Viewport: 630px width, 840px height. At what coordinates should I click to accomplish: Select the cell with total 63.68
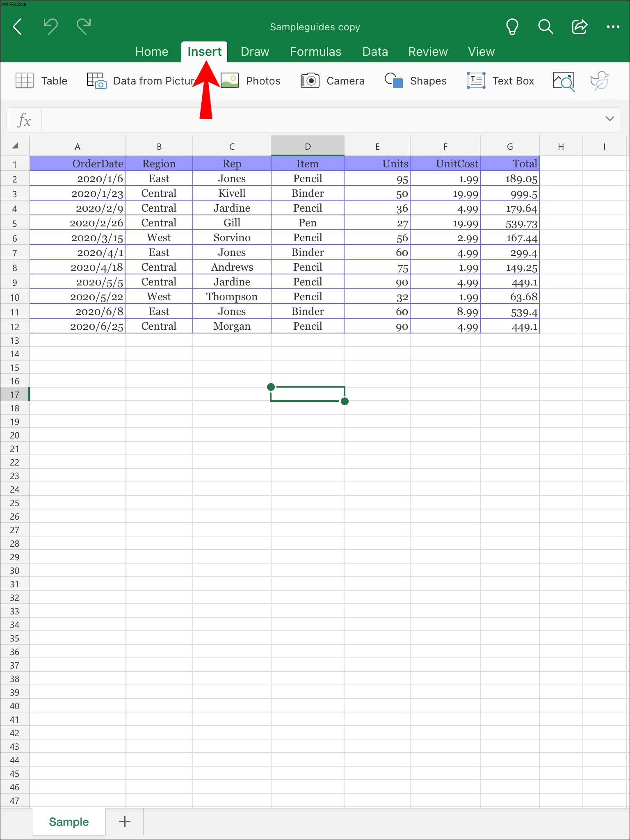tap(510, 297)
